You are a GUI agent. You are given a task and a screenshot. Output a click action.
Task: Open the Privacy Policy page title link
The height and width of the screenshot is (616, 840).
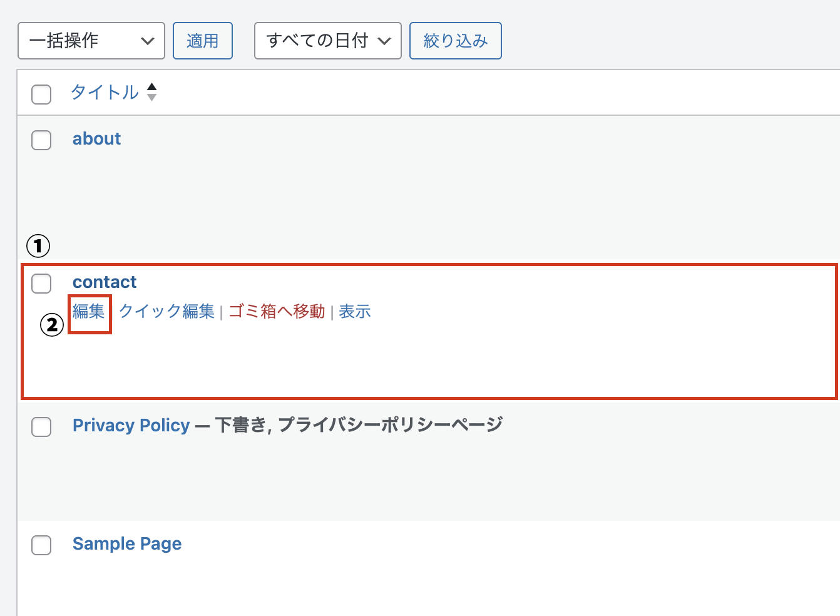(x=131, y=426)
